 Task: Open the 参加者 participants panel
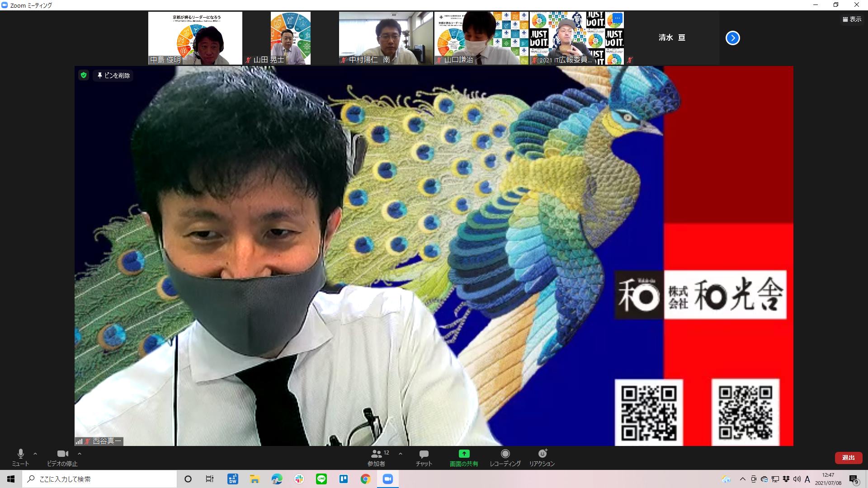[x=376, y=457]
